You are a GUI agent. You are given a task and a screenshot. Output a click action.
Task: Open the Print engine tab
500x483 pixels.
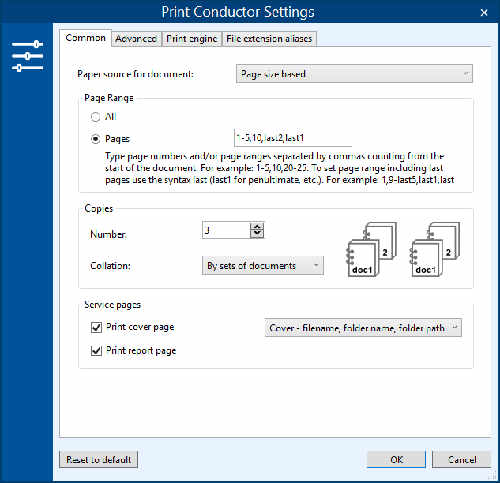(192, 39)
